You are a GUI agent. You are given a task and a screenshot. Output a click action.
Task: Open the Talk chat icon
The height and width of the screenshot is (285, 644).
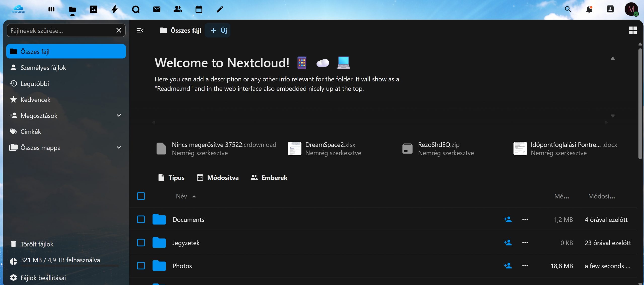(136, 10)
